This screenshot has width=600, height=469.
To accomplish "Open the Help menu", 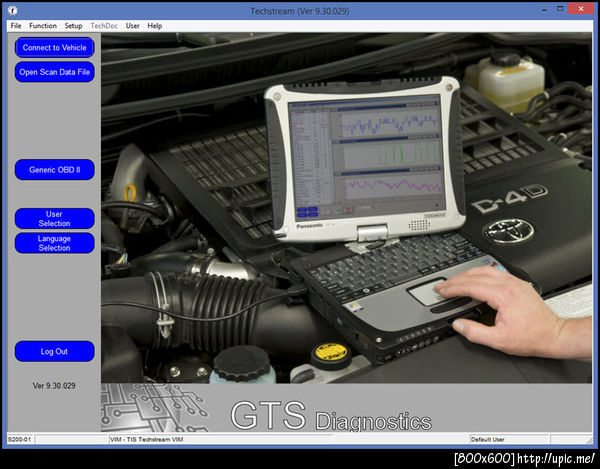I will (155, 26).
